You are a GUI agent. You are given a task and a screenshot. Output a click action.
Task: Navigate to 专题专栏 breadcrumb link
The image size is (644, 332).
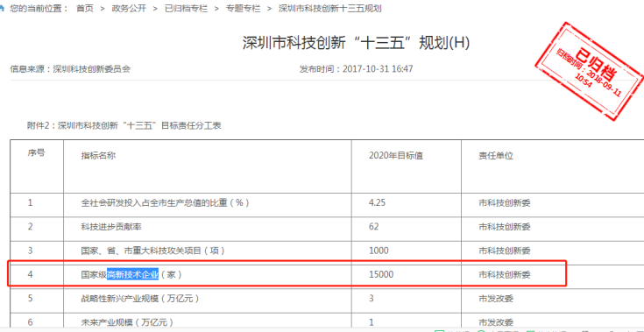point(244,9)
